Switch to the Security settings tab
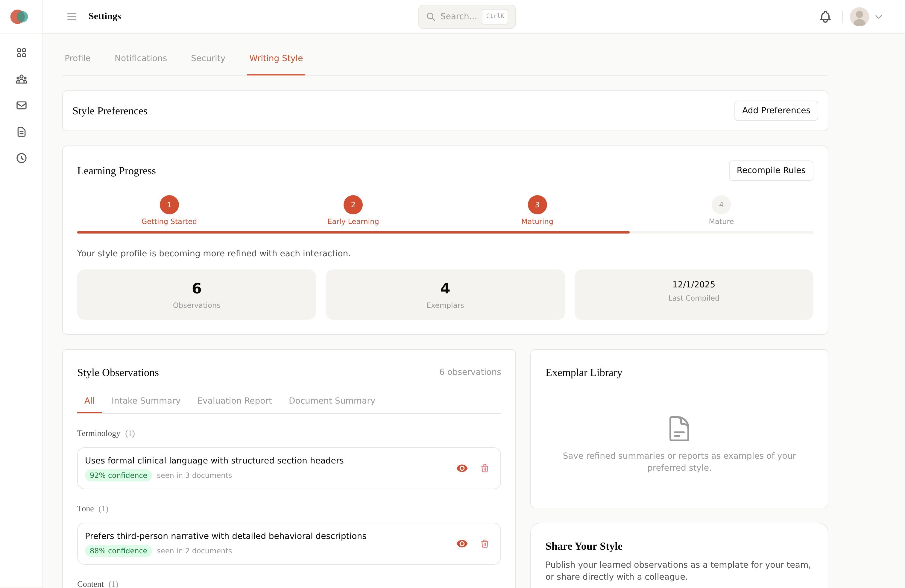Viewport: 905px width, 588px height. point(208,58)
